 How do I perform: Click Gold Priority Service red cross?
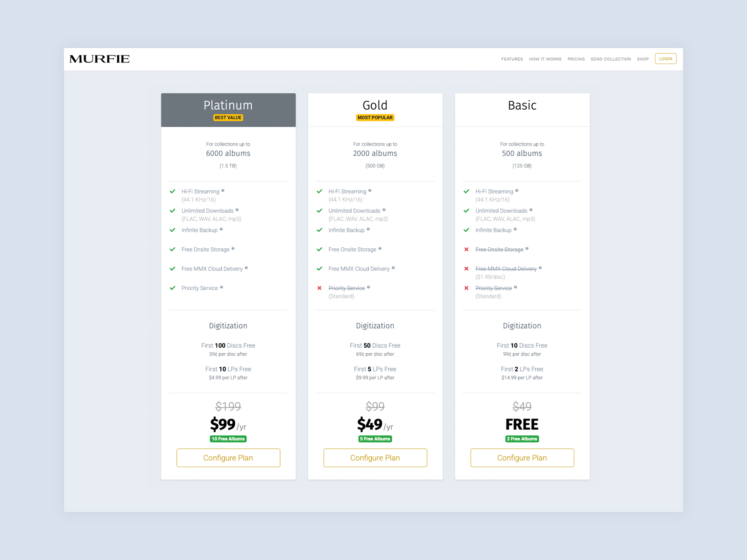coord(319,288)
